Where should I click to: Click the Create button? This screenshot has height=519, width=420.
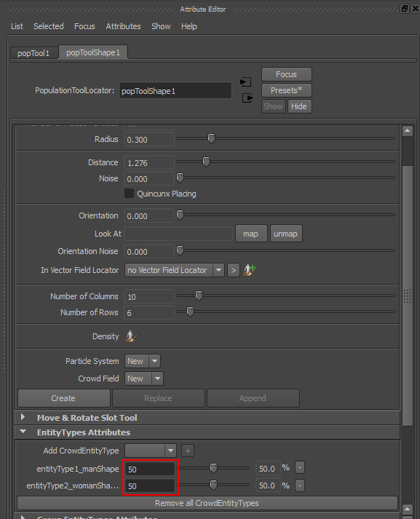[x=63, y=398]
